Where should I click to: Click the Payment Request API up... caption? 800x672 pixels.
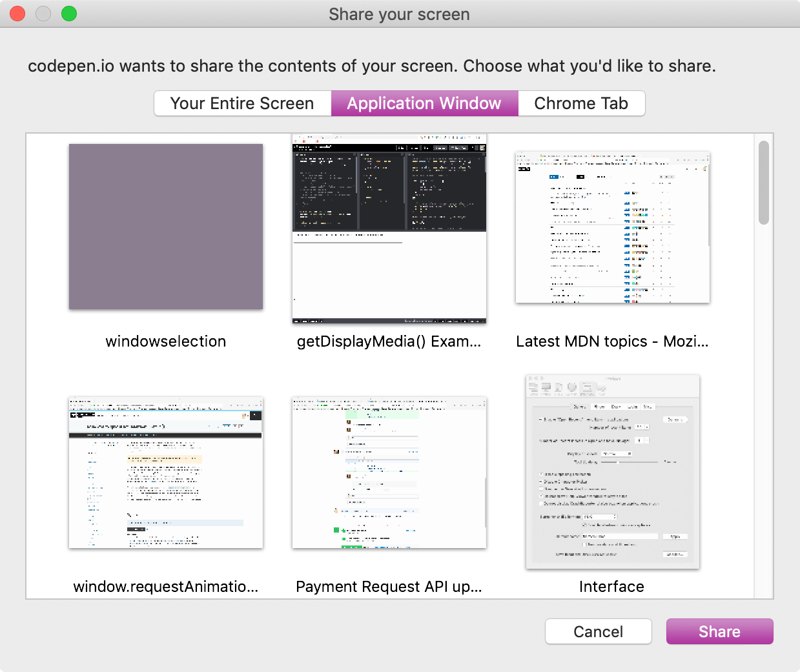coord(389,587)
